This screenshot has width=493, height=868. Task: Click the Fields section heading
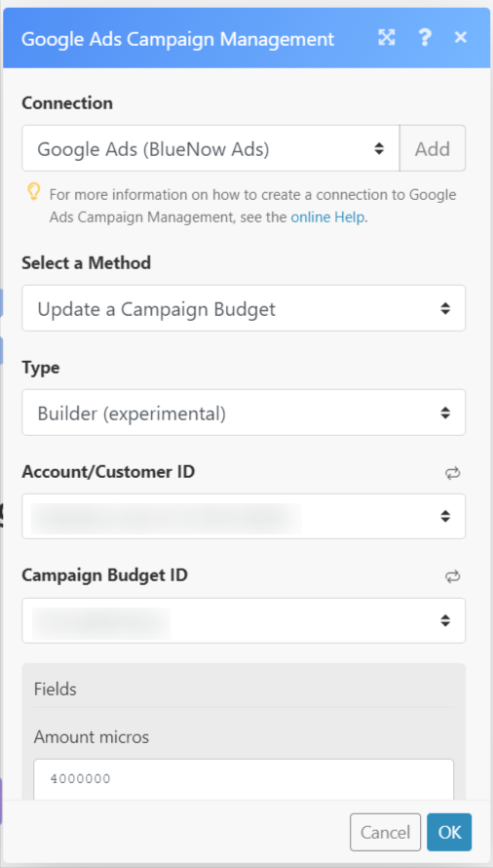coord(56,690)
